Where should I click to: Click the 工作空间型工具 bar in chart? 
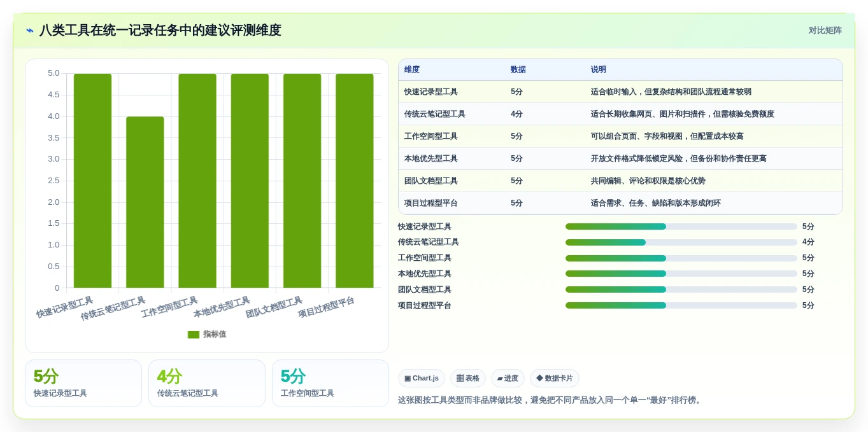197,181
